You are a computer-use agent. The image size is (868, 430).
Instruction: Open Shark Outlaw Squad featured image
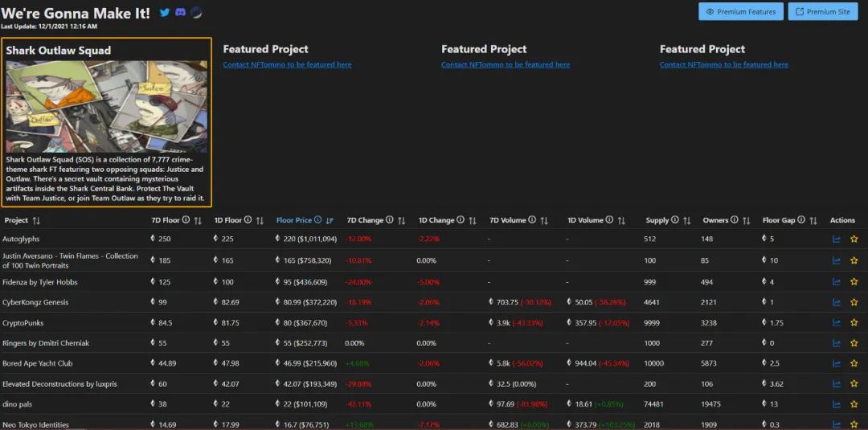(x=107, y=106)
